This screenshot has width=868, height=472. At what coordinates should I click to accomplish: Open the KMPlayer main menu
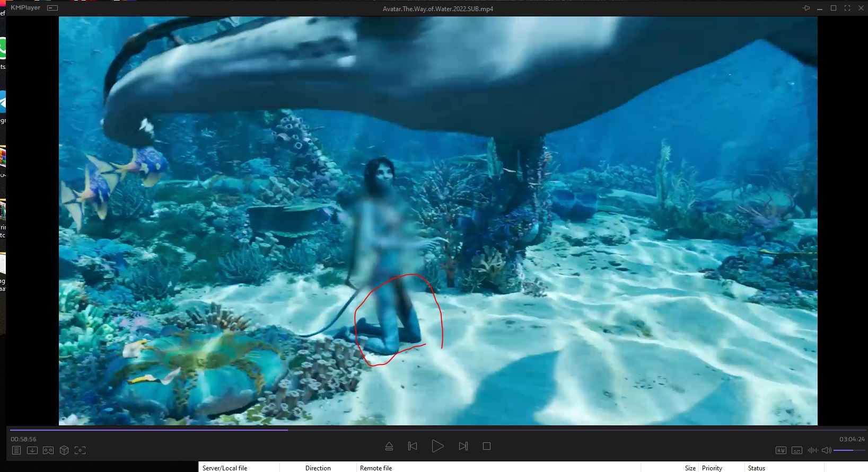click(25, 8)
